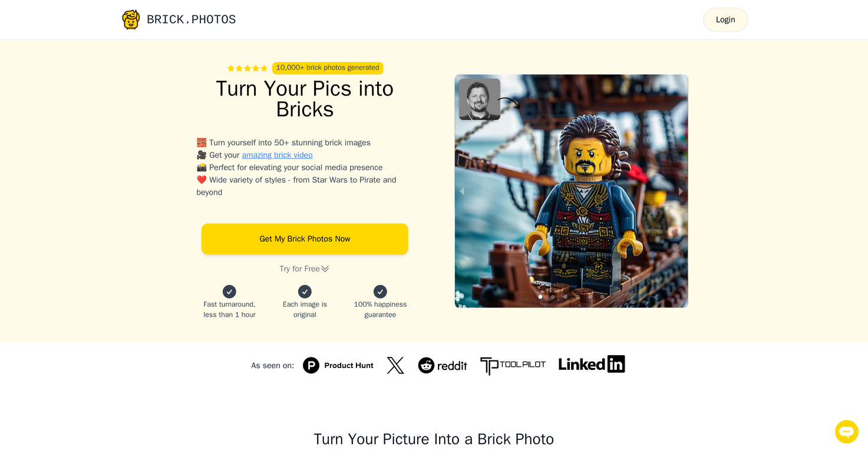The height and width of the screenshot is (453, 868).
Task: Click the original portrait photo thumbnail
Action: [480, 99]
